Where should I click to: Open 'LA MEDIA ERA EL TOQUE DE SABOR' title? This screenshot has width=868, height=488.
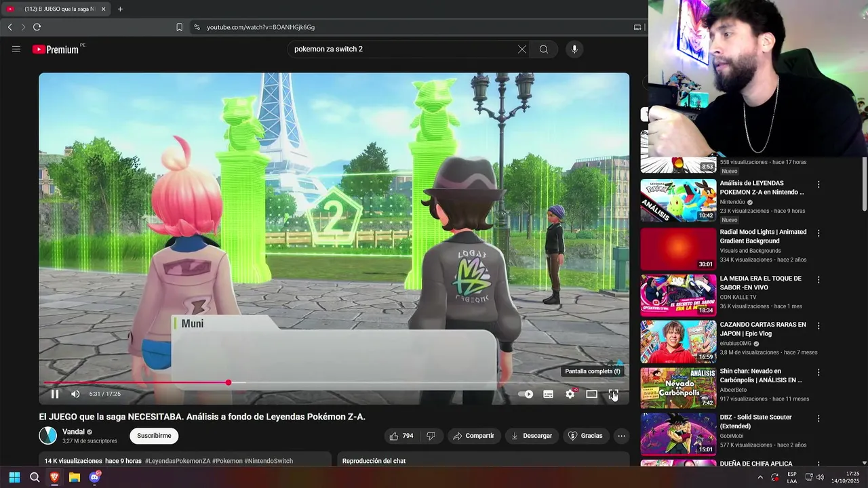click(x=760, y=283)
